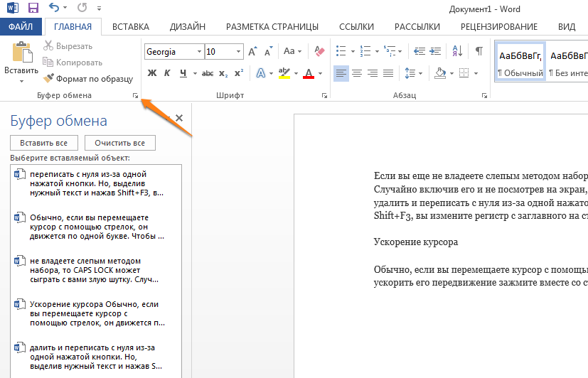This screenshot has height=378, width=588.
Task: Click the Очистить все button
Action: pos(119,143)
